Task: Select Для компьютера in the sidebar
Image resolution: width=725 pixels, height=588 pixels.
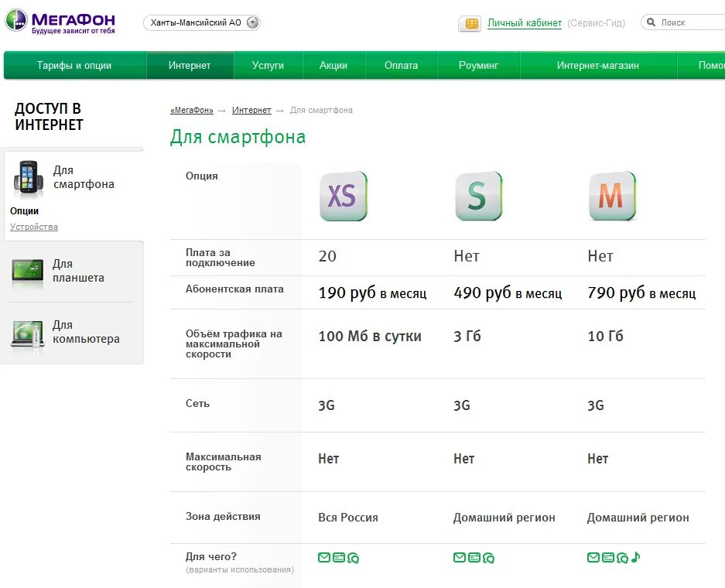Action: coord(86,332)
